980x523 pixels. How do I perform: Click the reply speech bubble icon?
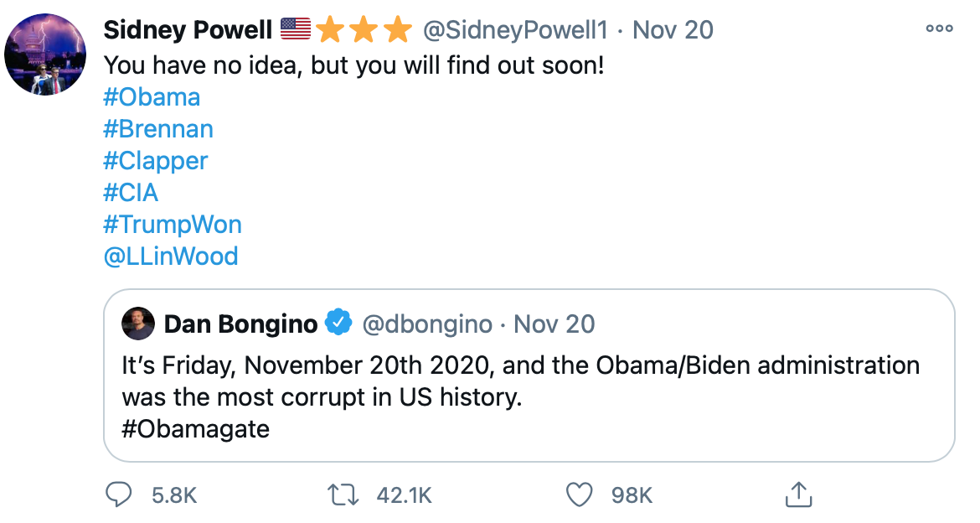[120, 495]
